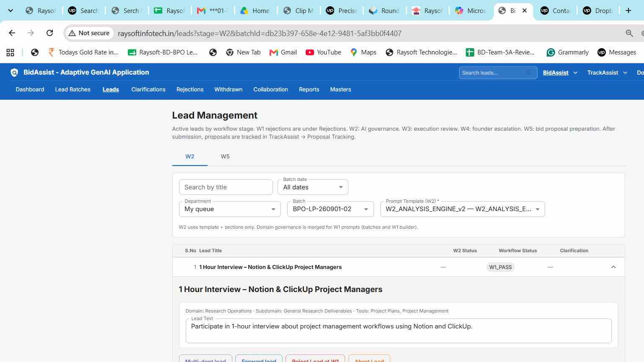Open the Prompt Template (W2) dropdown
644x362 pixels.
[462, 209]
